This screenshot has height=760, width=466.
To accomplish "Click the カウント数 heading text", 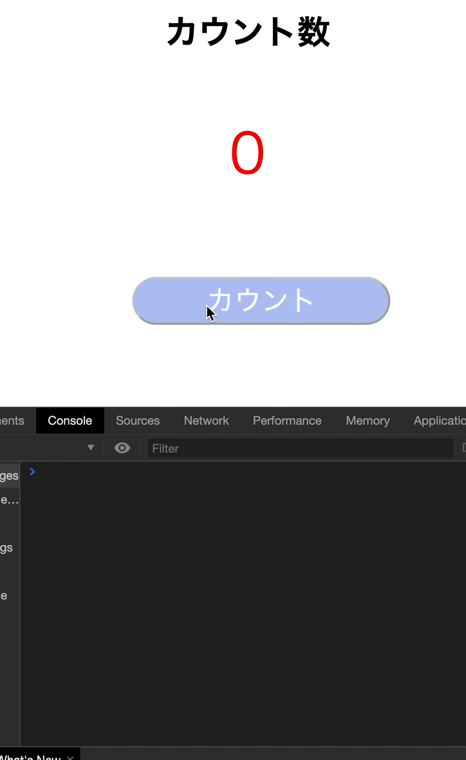I will coord(248,32).
